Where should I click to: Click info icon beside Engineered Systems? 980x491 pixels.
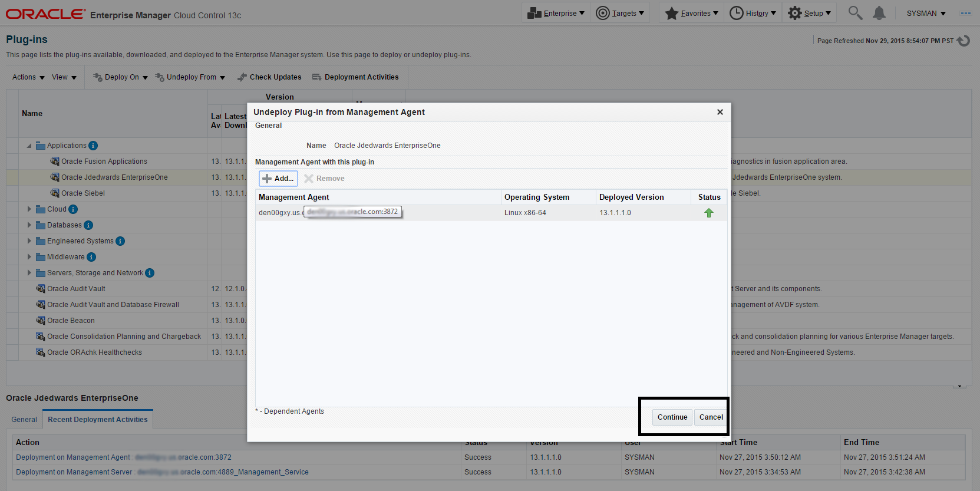120,241
